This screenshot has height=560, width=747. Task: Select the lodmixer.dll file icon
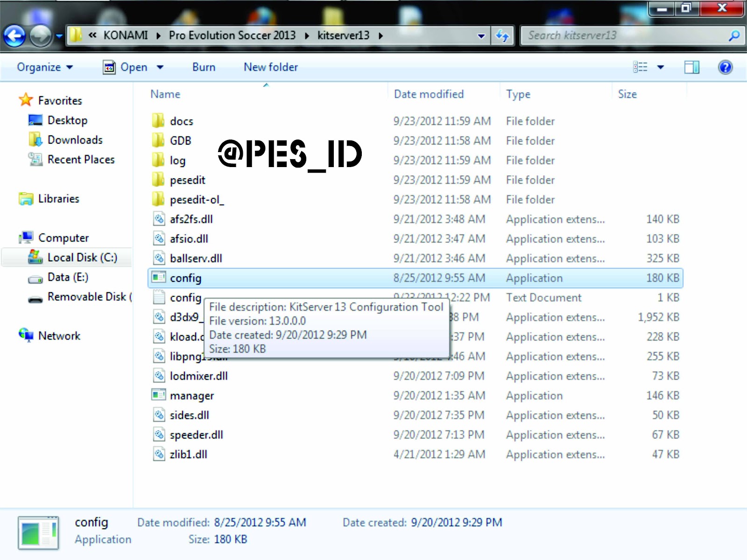point(159,376)
